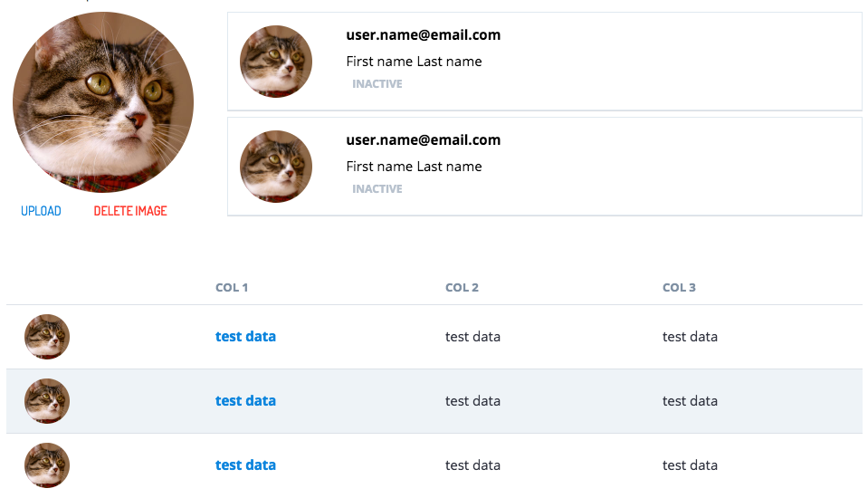Viewport: 868px width, 498px height.
Task: Select the cat avatar in the second user card
Action: [276, 167]
